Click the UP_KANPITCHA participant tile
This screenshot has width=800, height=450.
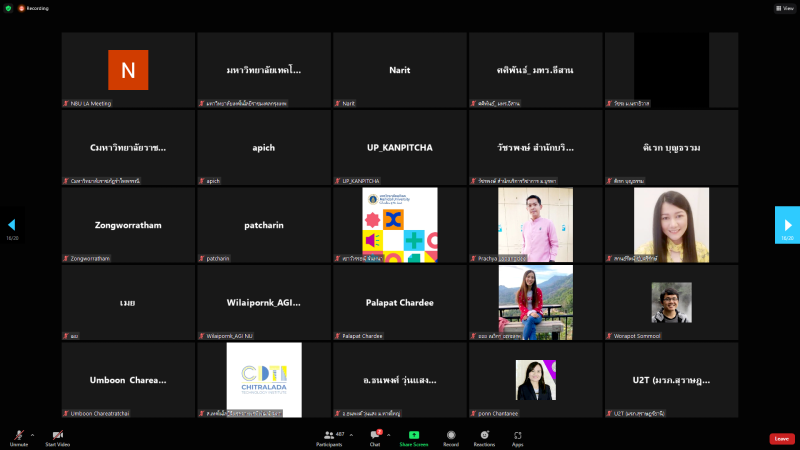(x=400, y=147)
